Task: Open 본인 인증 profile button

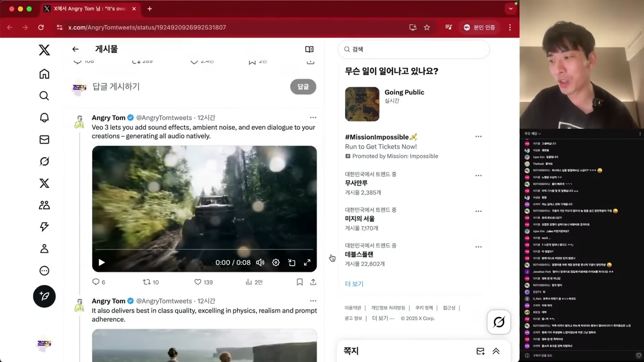Action: [479, 28]
